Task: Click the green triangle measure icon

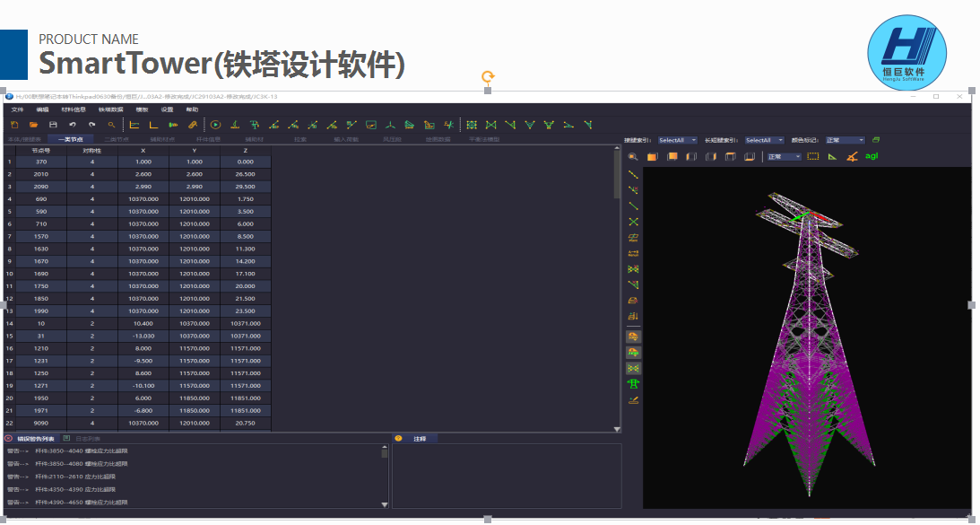Action: [832, 156]
